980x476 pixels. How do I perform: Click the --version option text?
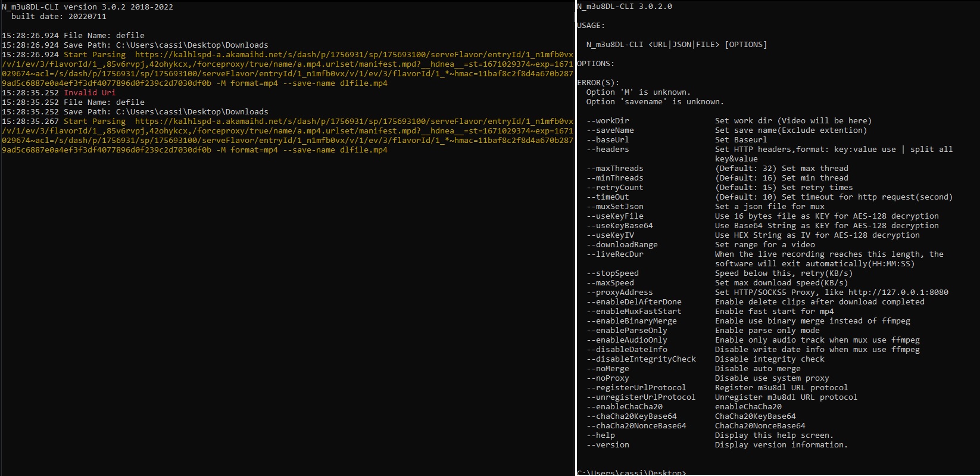point(607,444)
